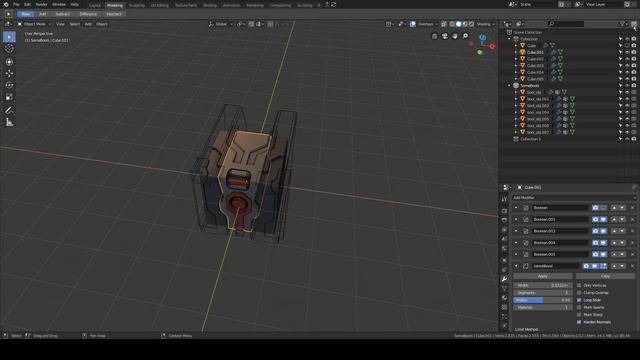
Task: Open the Add Modifier dropdown
Action: [574, 198]
